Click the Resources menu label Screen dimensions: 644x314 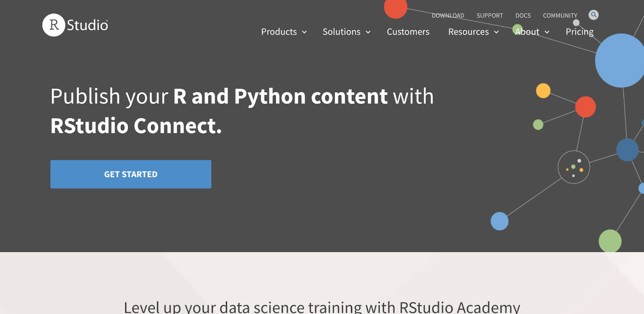pyautogui.click(x=468, y=32)
